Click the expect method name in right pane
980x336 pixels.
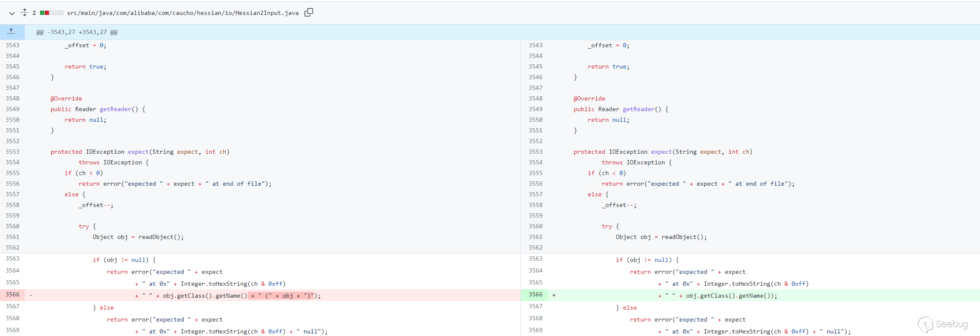[661, 152]
